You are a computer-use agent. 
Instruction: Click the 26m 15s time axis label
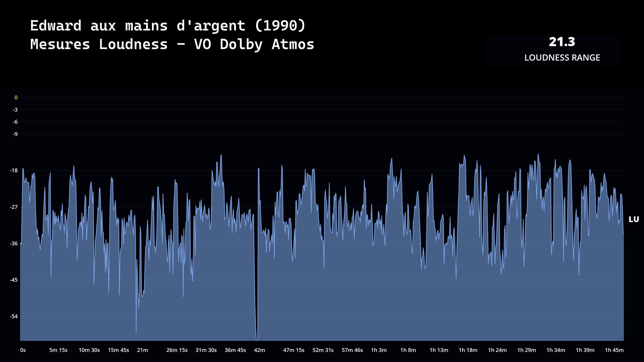177,350
